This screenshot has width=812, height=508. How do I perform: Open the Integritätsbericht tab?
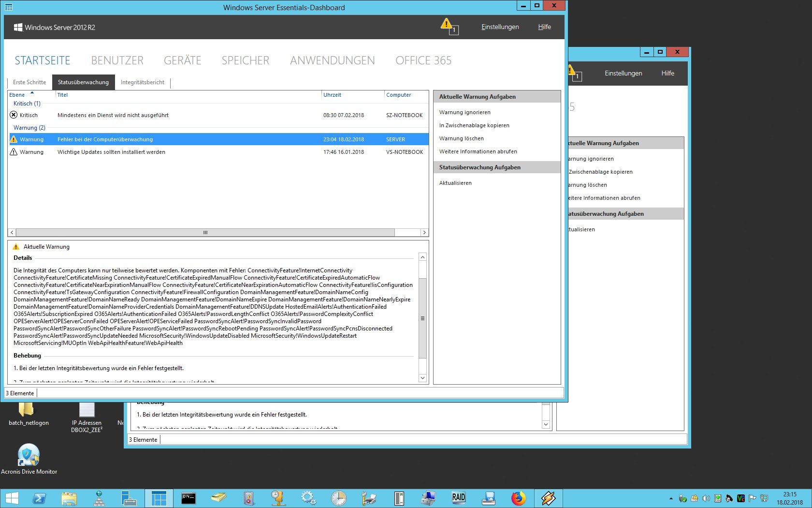[x=143, y=82]
